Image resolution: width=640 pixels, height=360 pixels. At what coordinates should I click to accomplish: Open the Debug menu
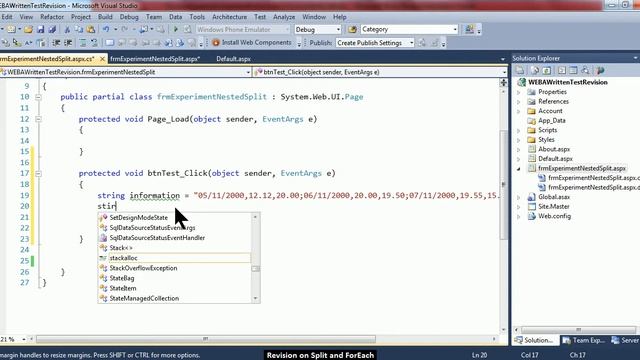click(129, 17)
